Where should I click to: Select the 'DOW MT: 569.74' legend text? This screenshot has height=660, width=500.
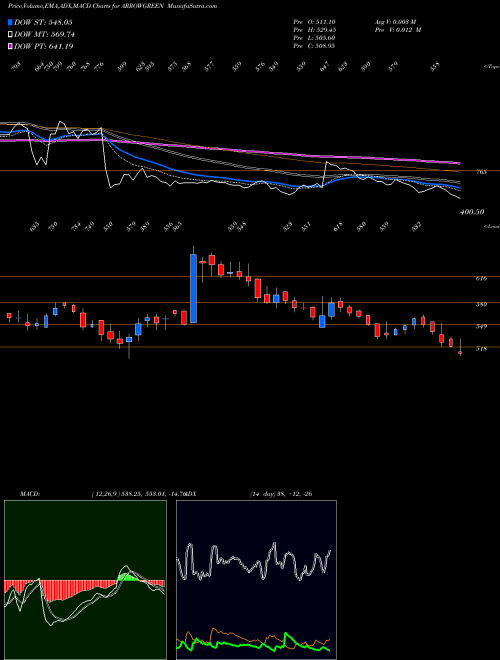[x=44, y=34]
